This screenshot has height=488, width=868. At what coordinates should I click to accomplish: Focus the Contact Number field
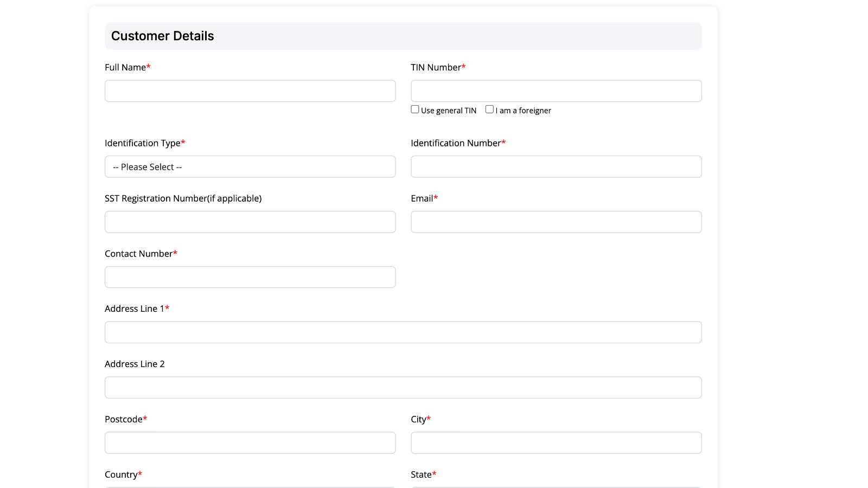click(x=250, y=277)
